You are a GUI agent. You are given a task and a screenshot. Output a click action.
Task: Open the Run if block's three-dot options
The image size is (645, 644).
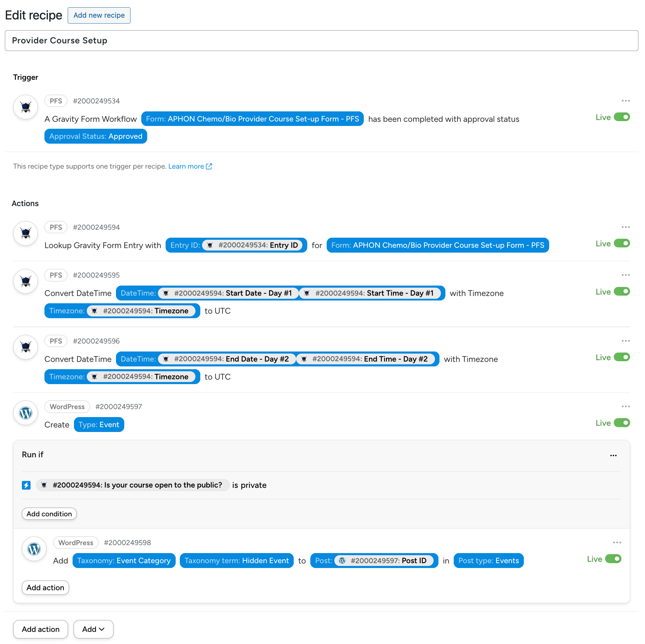pos(613,456)
